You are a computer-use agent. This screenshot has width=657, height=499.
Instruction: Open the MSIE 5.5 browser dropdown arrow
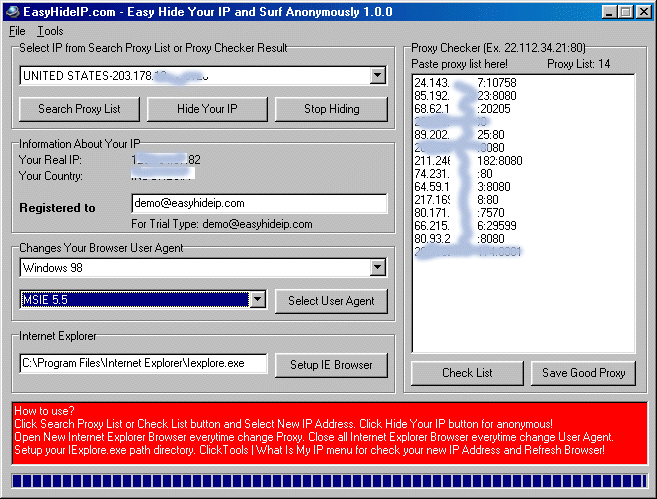coord(258,300)
